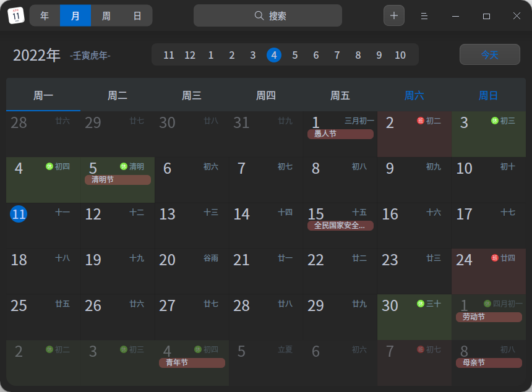The image size is (532, 392).
Task: Select month 11 in month strip
Action: 169,55
